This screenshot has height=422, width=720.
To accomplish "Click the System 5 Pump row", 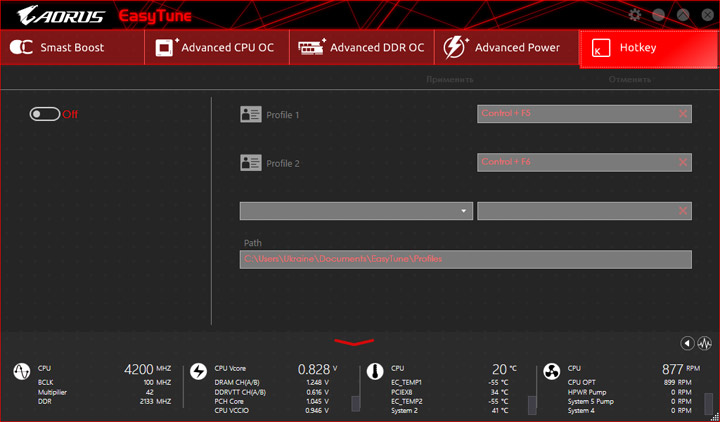I will (x=629, y=401).
